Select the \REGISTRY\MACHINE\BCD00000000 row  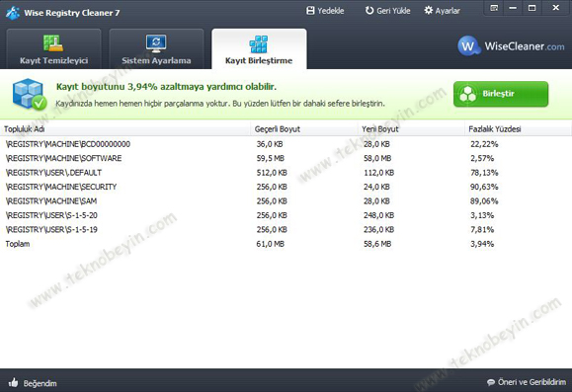click(286, 144)
